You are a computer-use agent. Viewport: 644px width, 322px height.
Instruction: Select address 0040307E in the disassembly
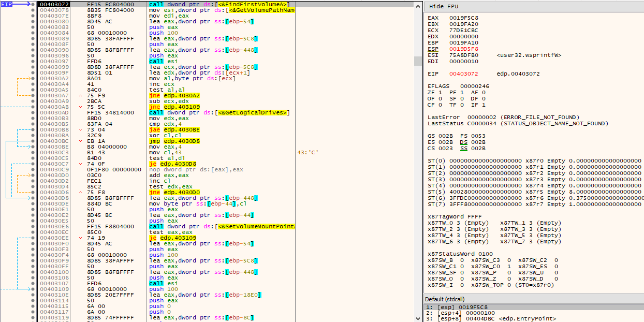pos(54,16)
